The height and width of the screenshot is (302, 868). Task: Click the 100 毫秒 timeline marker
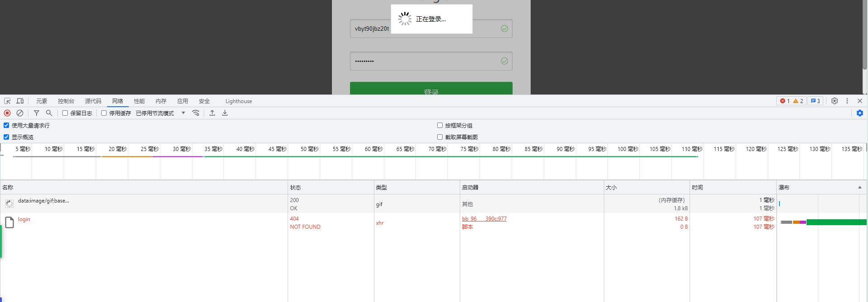point(628,149)
